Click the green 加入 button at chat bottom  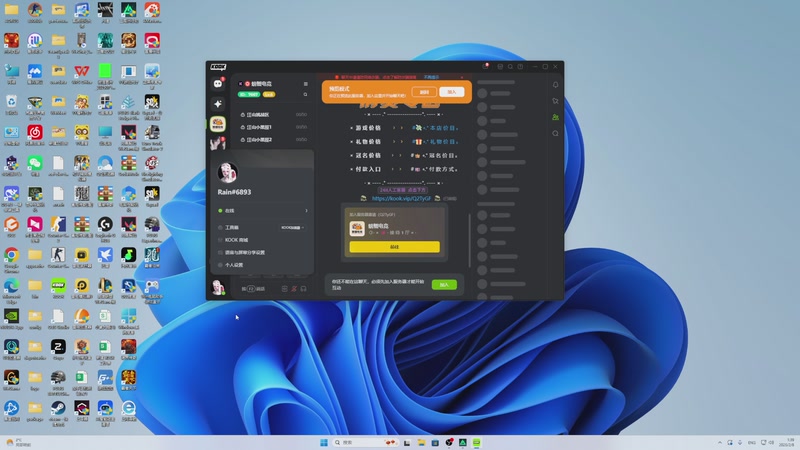444,285
